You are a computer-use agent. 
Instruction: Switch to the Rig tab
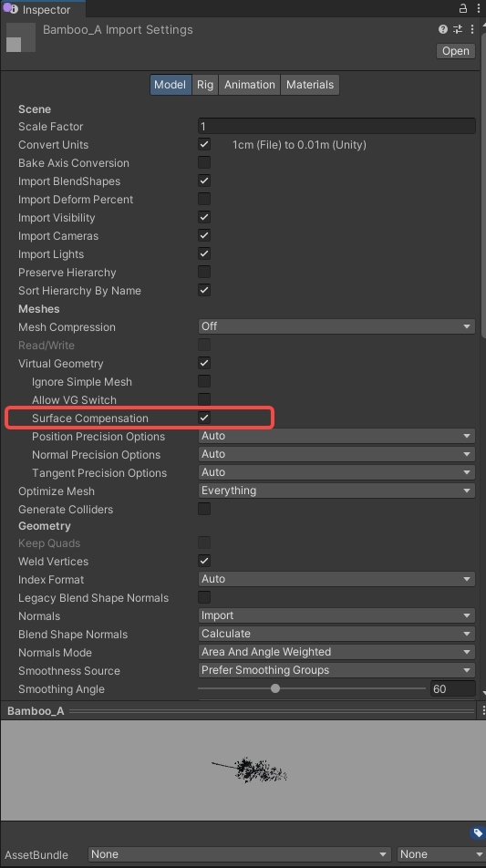click(205, 85)
